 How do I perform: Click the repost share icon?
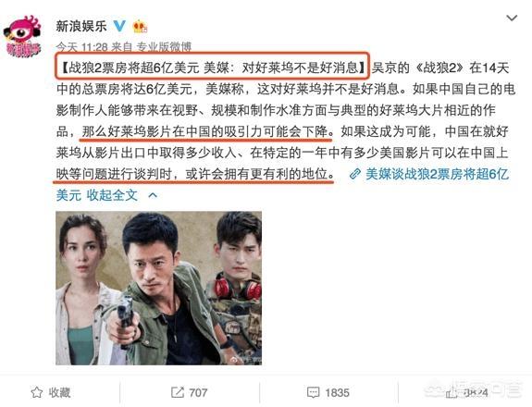point(177,393)
